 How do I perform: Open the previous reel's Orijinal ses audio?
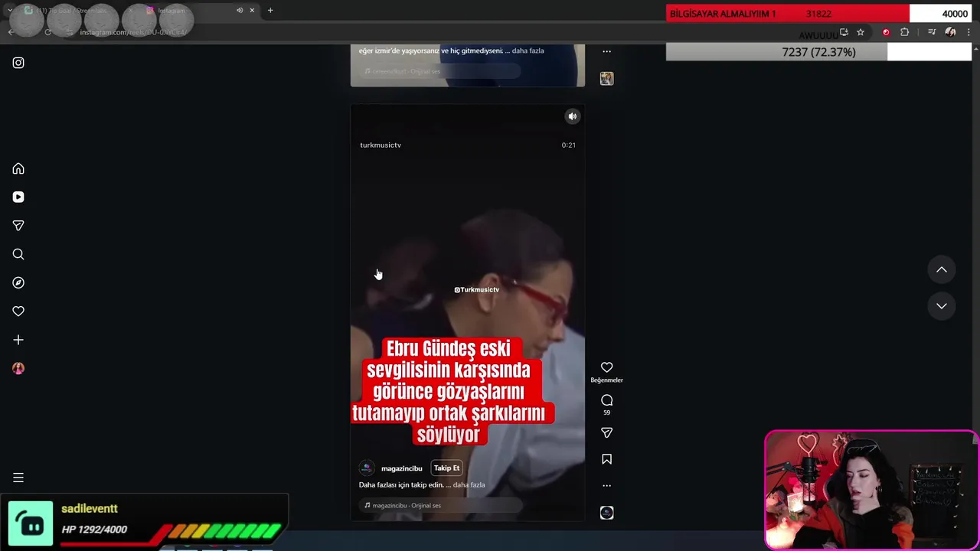point(406,71)
